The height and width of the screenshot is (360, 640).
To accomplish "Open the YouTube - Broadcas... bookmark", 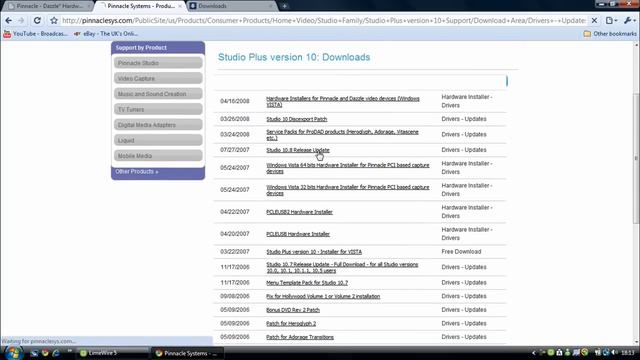I will pos(36,34).
